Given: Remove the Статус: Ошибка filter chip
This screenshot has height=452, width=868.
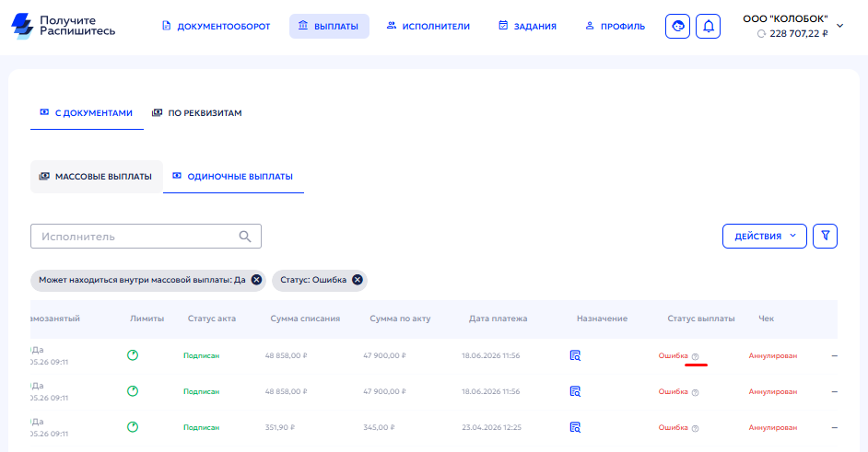Looking at the screenshot, I should [x=358, y=280].
